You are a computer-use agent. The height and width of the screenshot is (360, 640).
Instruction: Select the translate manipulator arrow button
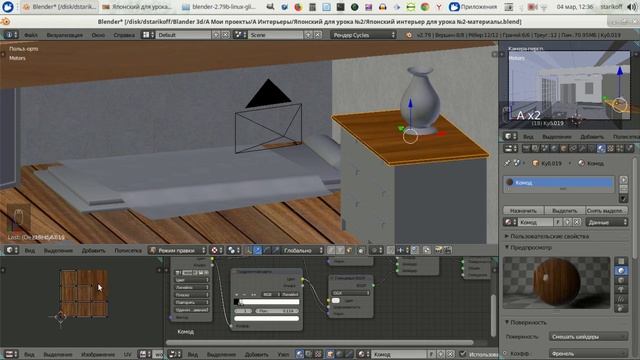258,250
